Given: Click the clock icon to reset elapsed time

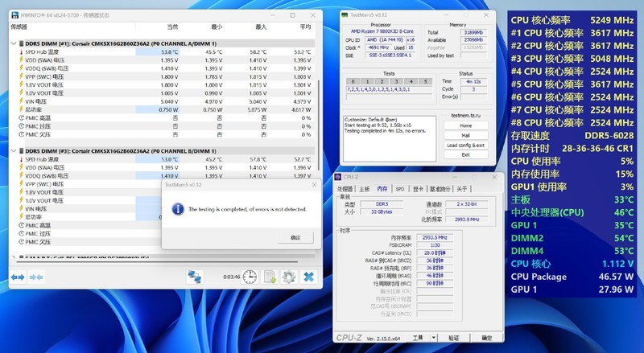Looking at the screenshot, I should [x=250, y=277].
